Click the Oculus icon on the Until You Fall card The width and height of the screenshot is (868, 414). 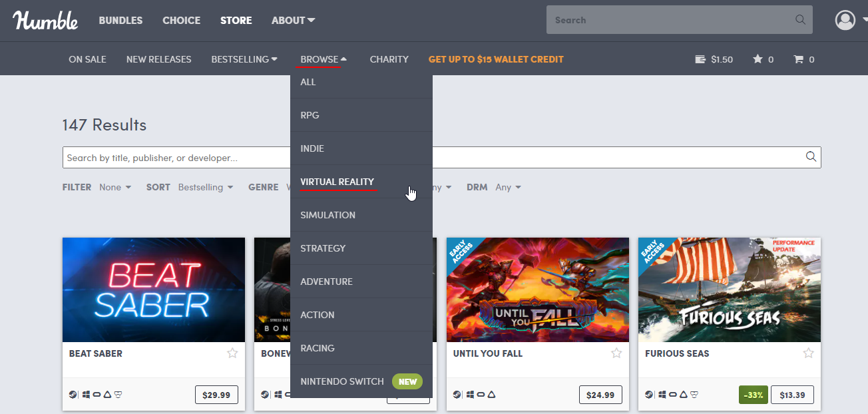(481, 395)
